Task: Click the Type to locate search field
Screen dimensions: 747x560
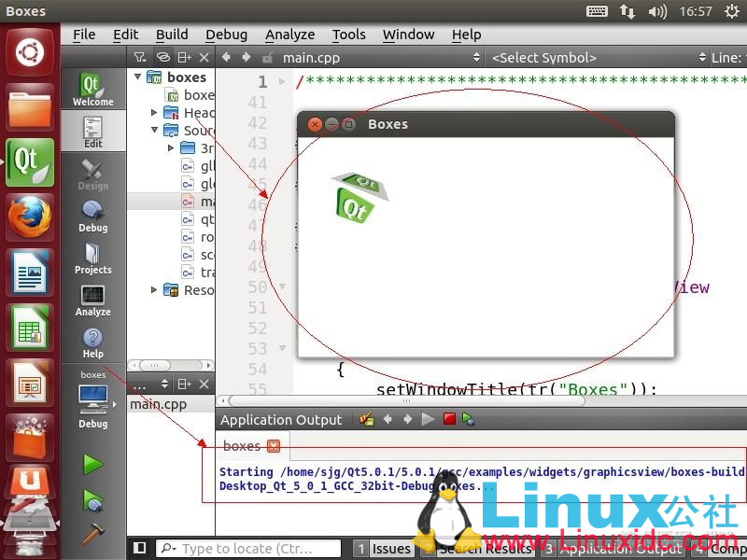Action: [x=252, y=549]
